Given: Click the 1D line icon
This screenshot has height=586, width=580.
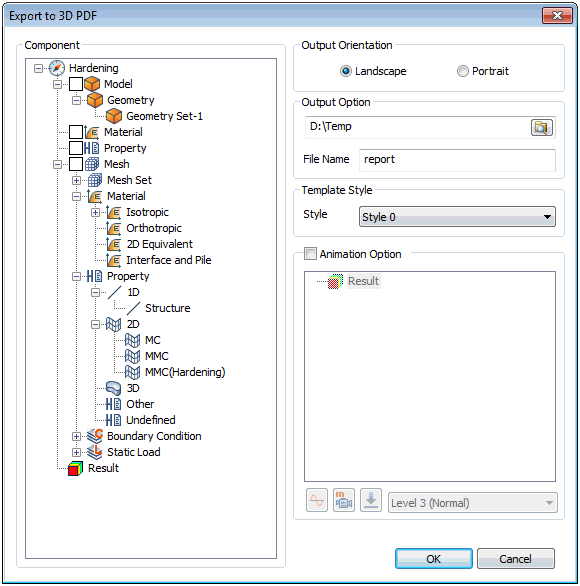Looking at the screenshot, I should click(114, 292).
